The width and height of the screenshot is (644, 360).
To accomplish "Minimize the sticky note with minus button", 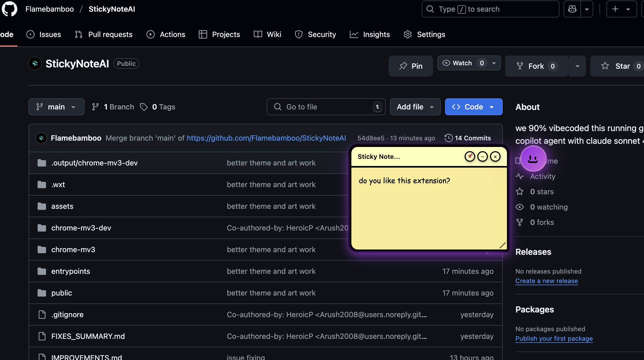I will [x=482, y=156].
